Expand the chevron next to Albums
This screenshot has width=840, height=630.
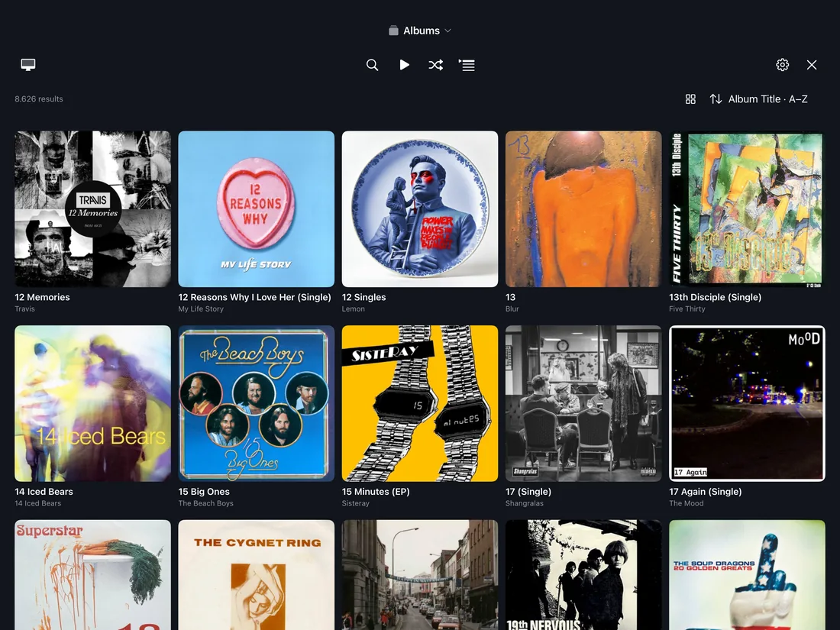[447, 31]
